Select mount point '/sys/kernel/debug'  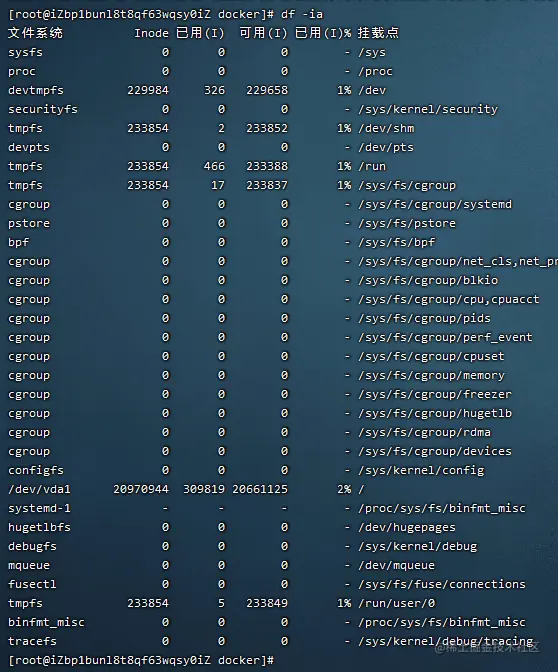point(417,546)
